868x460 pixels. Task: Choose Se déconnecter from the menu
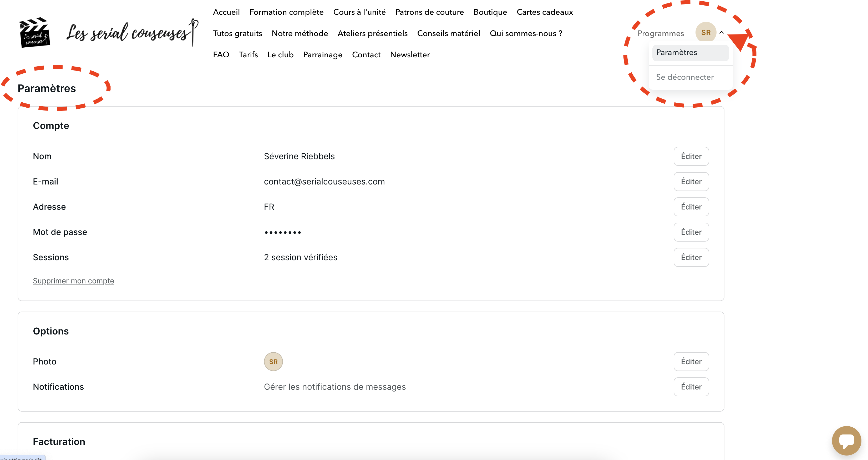[x=685, y=77]
